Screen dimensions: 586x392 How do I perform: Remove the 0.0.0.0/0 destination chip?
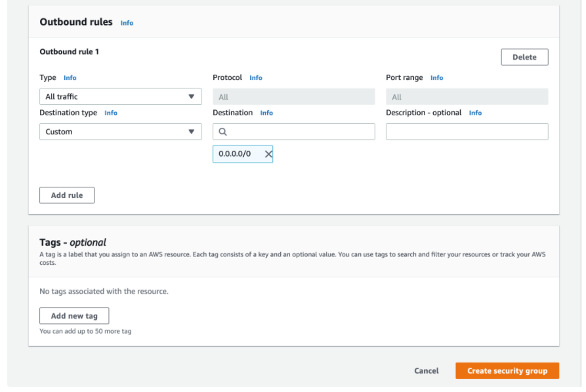[x=268, y=154]
